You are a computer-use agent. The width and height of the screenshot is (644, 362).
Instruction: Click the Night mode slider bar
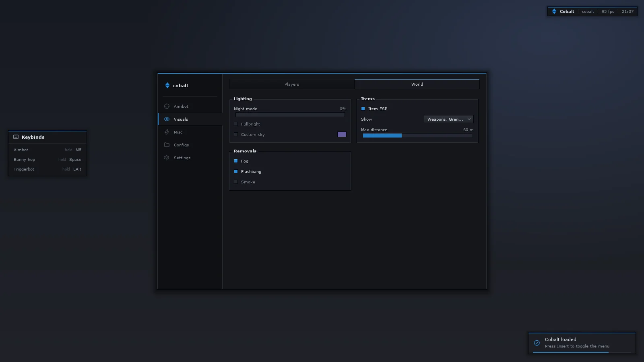pyautogui.click(x=290, y=115)
